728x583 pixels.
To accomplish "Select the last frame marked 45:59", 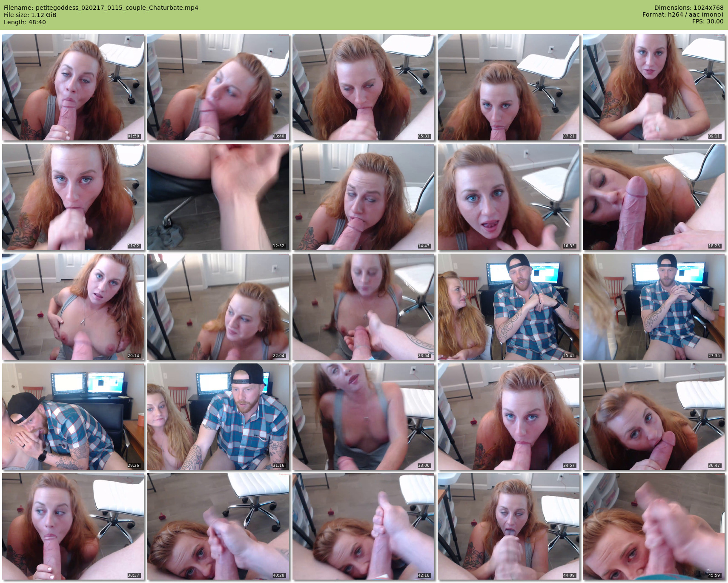I will coord(654,526).
